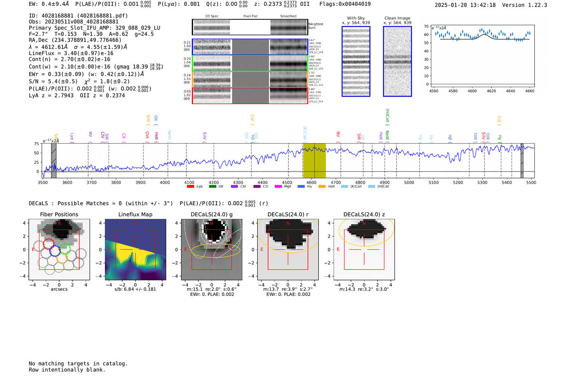
Task: Click the blue-bordered fiber spectrum row
Action: click(x=250, y=47)
